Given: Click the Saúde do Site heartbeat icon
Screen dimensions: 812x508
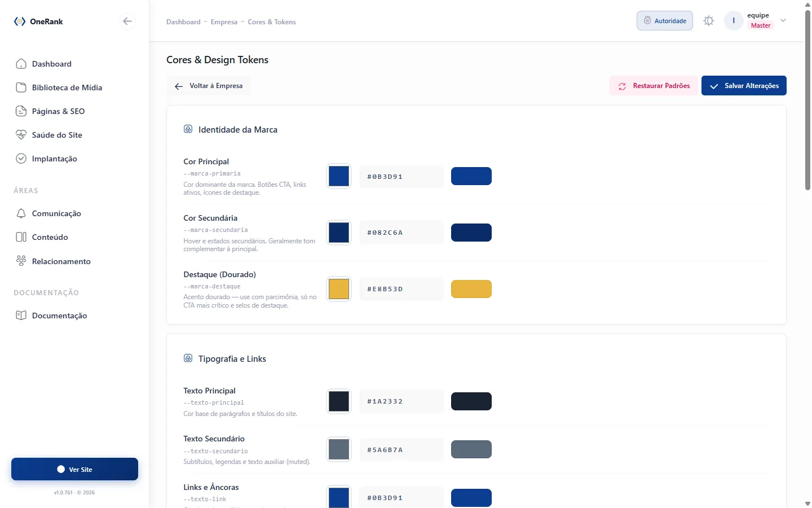Looking at the screenshot, I should pos(21,135).
